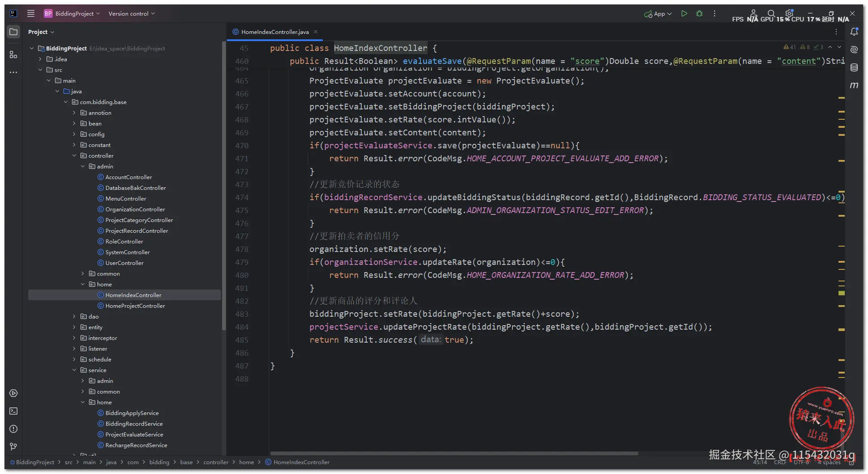
Task: Open the Notifications panel
Action: click(x=854, y=32)
